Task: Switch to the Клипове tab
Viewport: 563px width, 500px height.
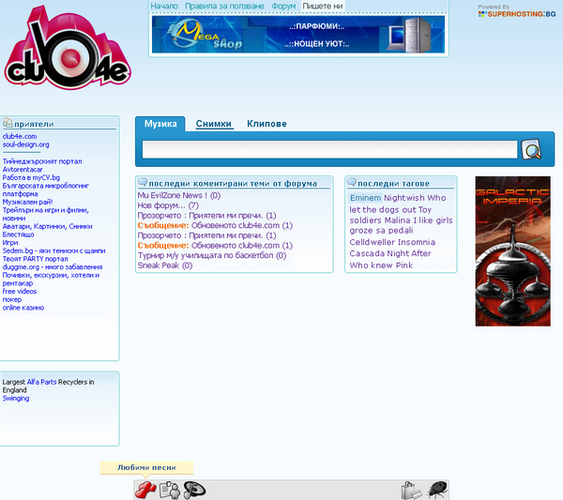Action: pyautogui.click(x=266, y=124)
